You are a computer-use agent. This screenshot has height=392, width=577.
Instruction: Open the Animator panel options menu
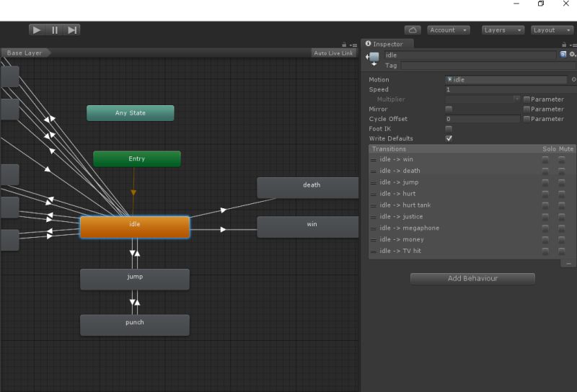pos(353,45)
